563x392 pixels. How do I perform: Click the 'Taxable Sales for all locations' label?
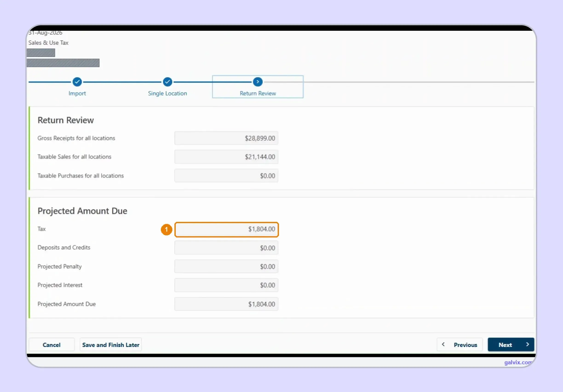click(74, 157)
